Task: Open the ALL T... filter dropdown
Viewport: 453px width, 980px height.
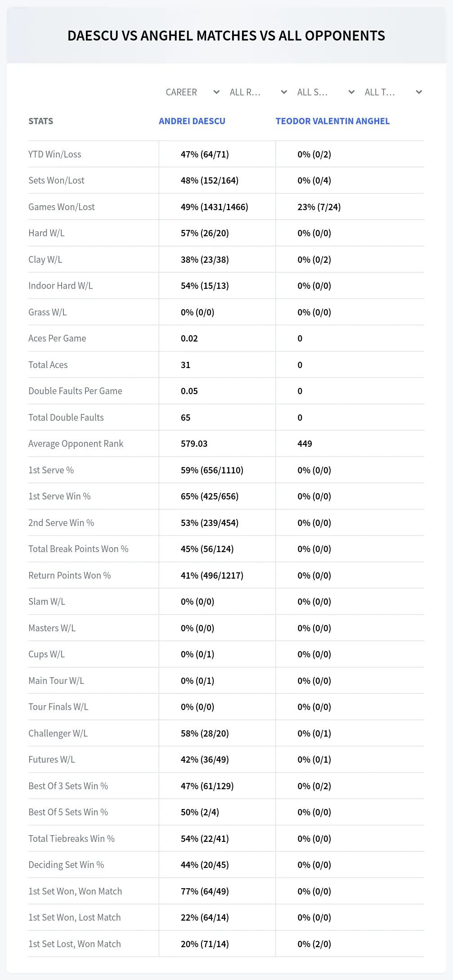Action: pyautogui.click(x=394, y=92)
